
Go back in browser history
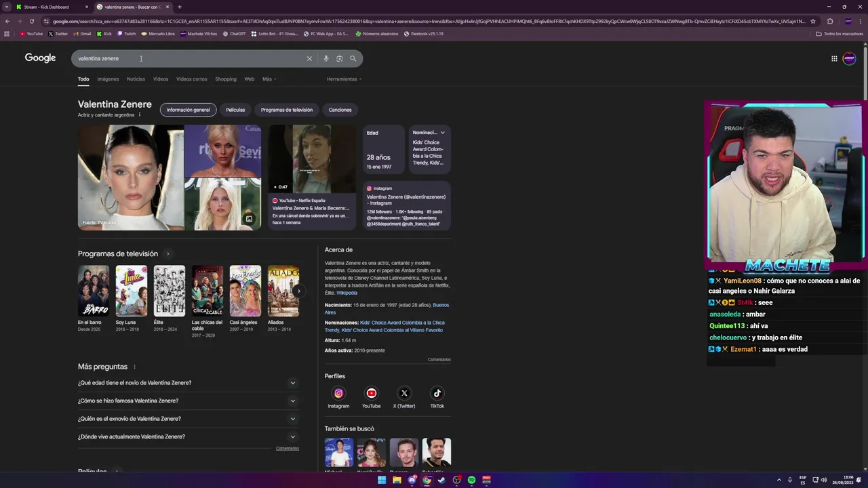[x=7, y=21]
